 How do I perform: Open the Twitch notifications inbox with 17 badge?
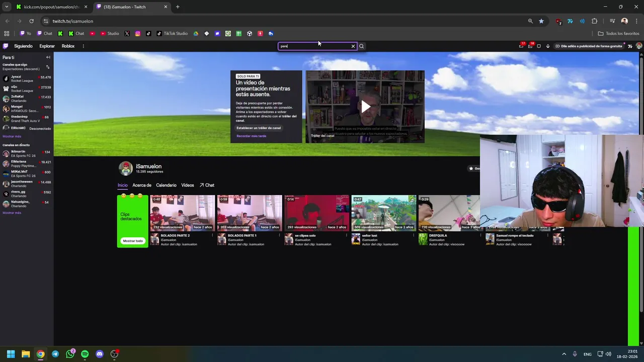coord(521,46)
